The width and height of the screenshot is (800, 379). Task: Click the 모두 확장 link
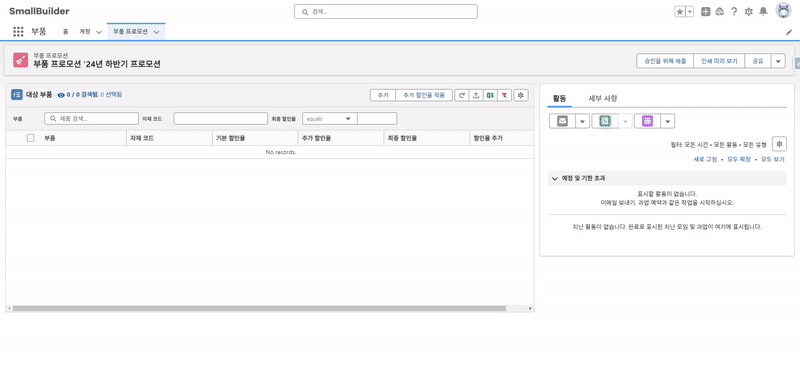(x=739, y=160)
